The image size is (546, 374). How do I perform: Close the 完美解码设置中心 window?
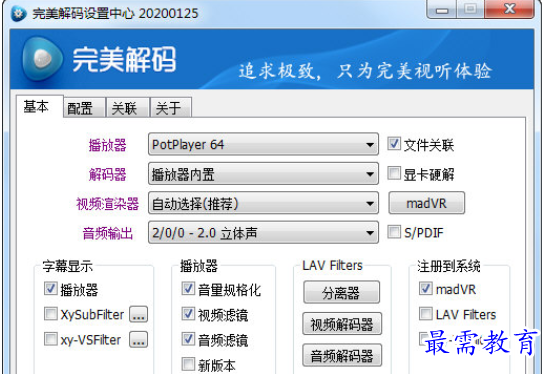point(510,9)
